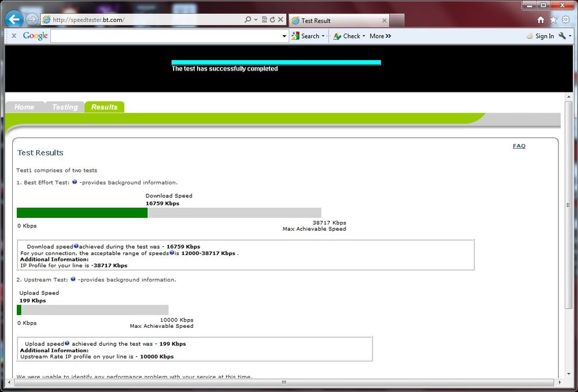Screen dimensions: 578x392
Task: Click the Google Toolbar search input field
Action: click(167, 36)
